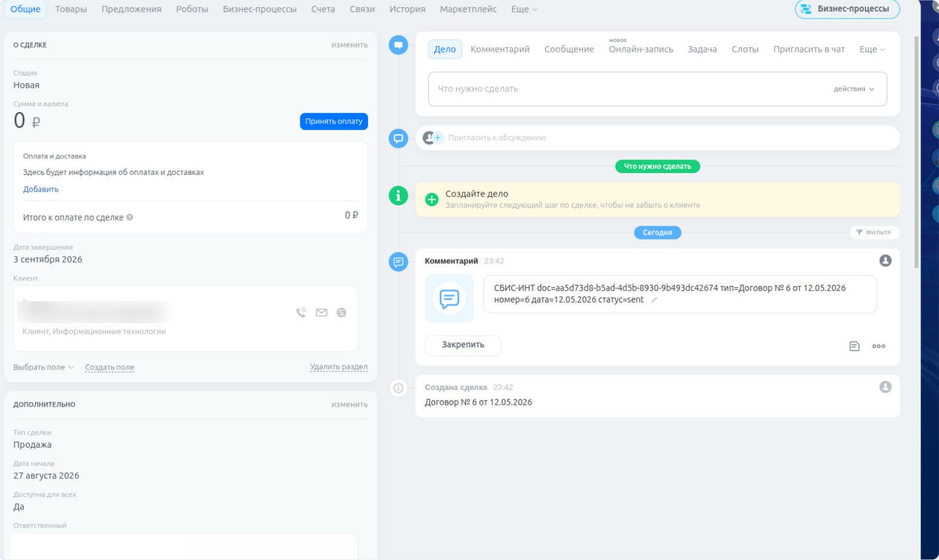Click the comment author avatar icon
Screen dimensions: 939x560
(x=885, y=260)
